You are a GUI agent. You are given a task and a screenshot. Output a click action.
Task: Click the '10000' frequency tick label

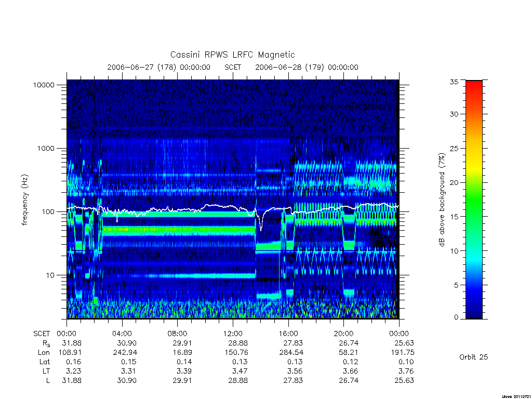[44, 85]
